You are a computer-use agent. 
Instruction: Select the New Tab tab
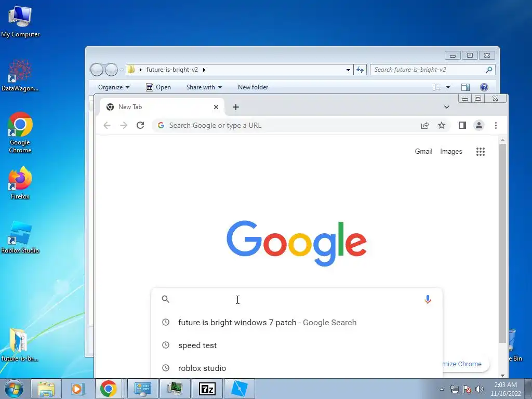162,107
